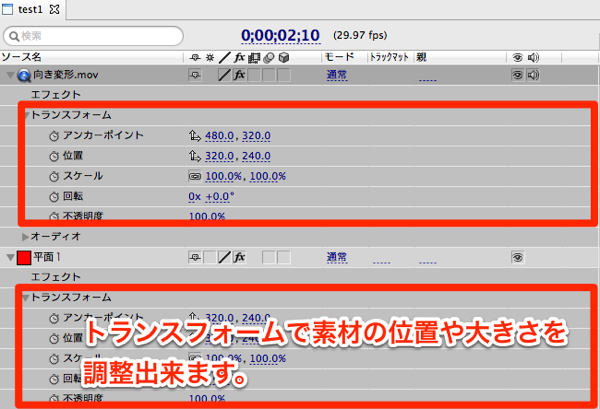
Task: Open parent dropdown for 平面 1 layer
Action: click(x=428, y=262)
